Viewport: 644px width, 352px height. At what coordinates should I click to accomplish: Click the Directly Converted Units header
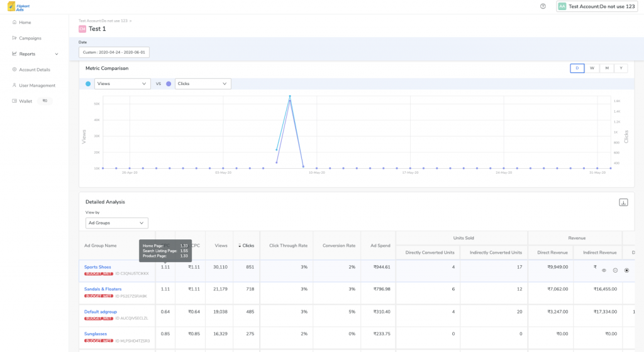(x=430, y=253)
